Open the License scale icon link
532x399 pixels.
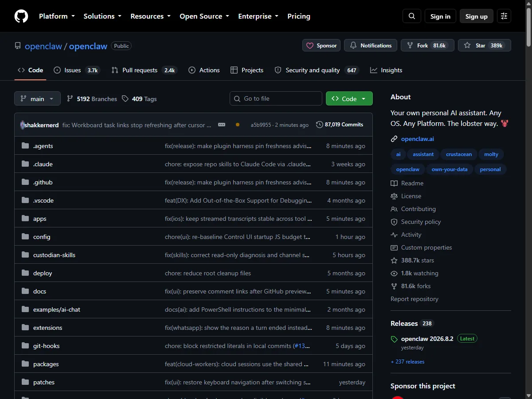(406, 196)
